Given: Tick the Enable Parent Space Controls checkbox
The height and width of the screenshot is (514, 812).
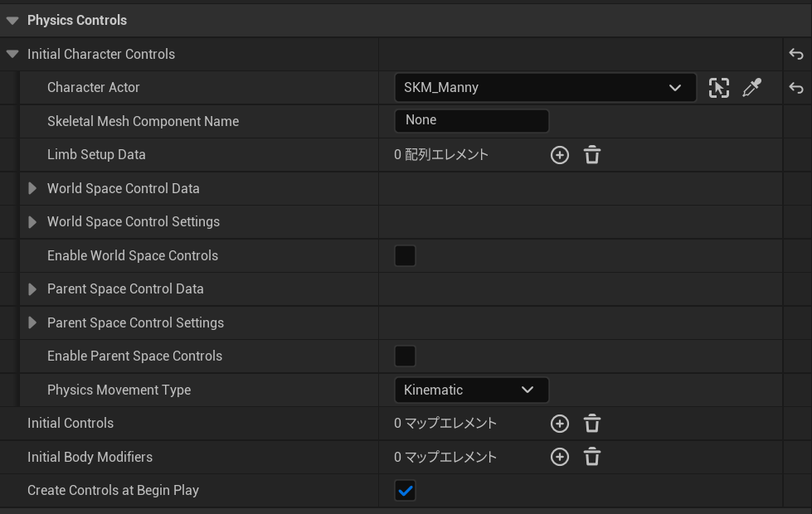Looking at the screenshot, I should (405, 356).
